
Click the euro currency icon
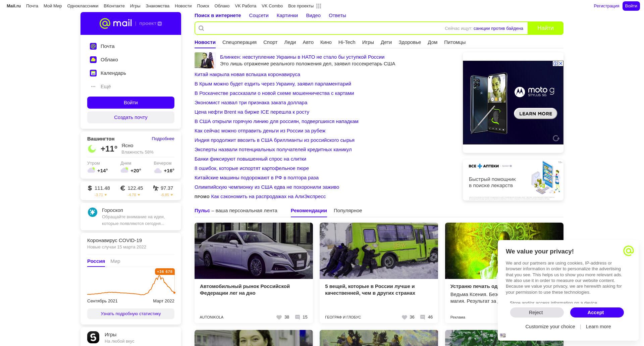coord(122,188)
